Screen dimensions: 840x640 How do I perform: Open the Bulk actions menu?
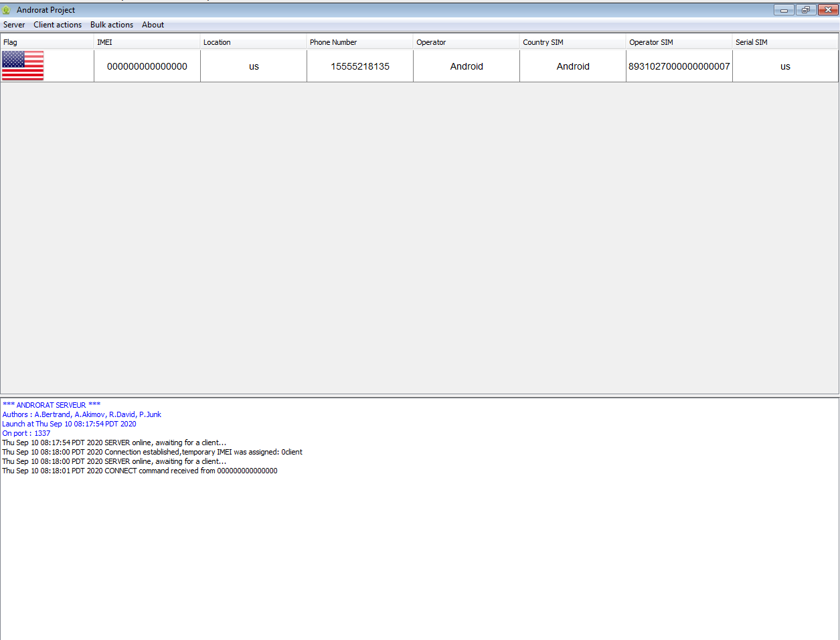[112, 25]
